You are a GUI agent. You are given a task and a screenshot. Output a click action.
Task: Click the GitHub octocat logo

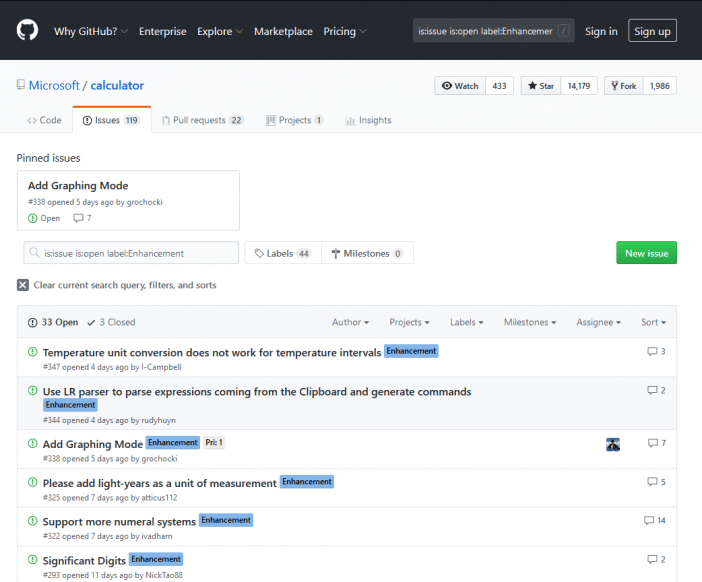[27, 31]
